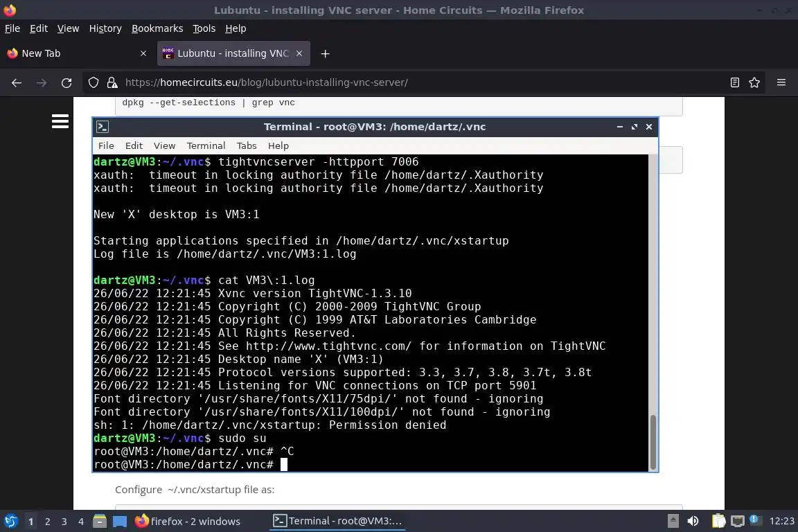Image resolution: width=798 pixels, height=532 pixels.
Task: Open Firefox Tools menu
Action: click(x=204, y=28)
